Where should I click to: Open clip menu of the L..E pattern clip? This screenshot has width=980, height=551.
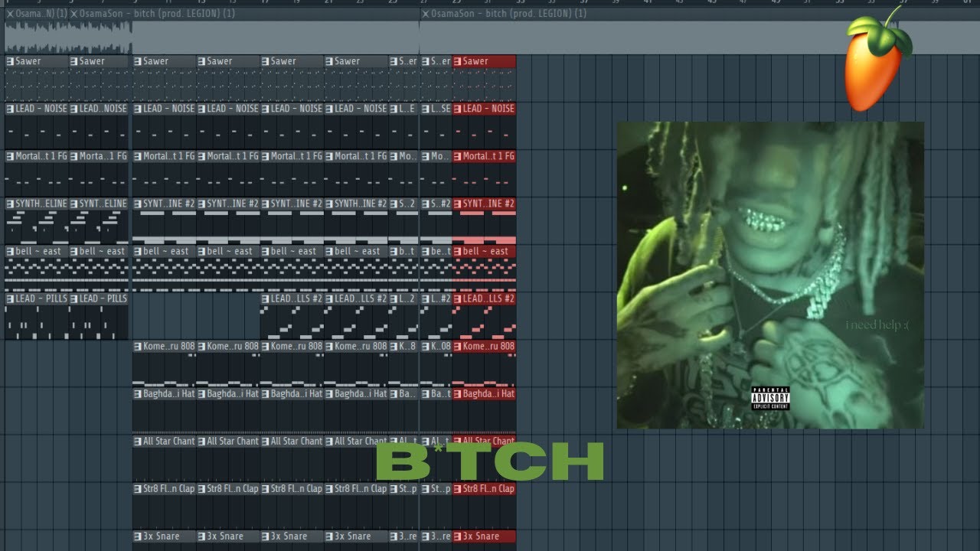(394, 109)
